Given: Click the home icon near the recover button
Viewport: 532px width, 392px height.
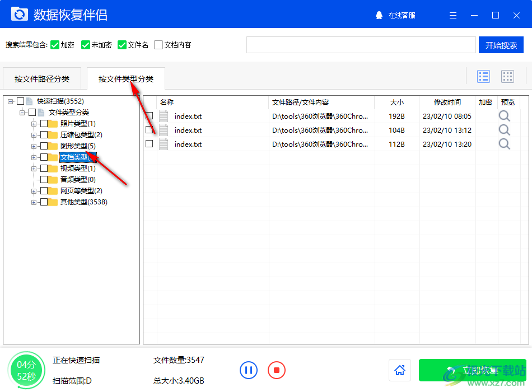Looking at the screenshot, I should (x=400, y=370).
